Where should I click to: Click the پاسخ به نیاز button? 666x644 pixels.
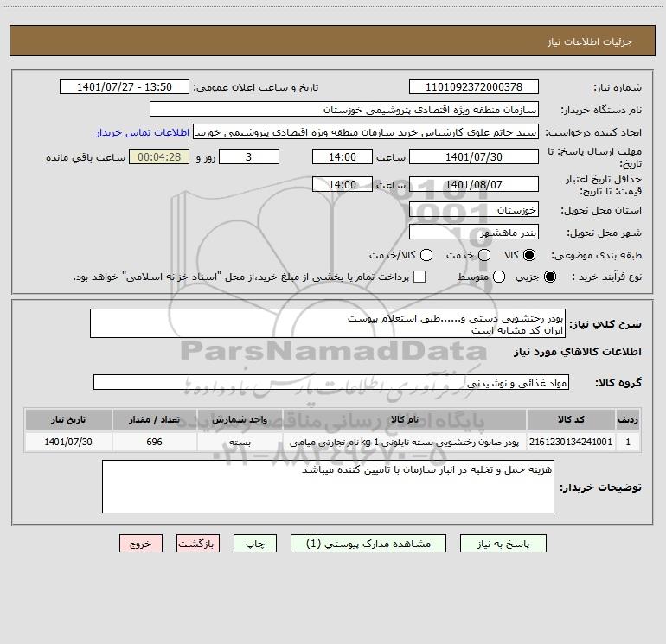click(x=503, y=544)
